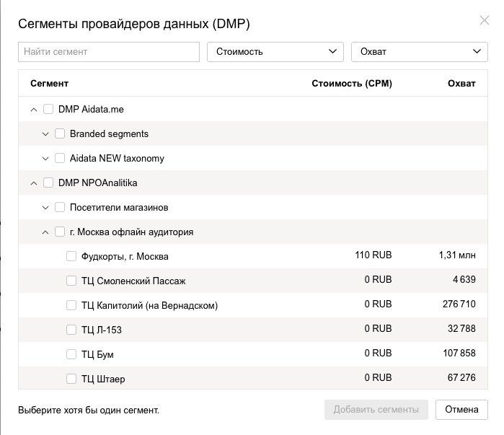Expand Aidata NEW taxonomy node

click(45, 159)
